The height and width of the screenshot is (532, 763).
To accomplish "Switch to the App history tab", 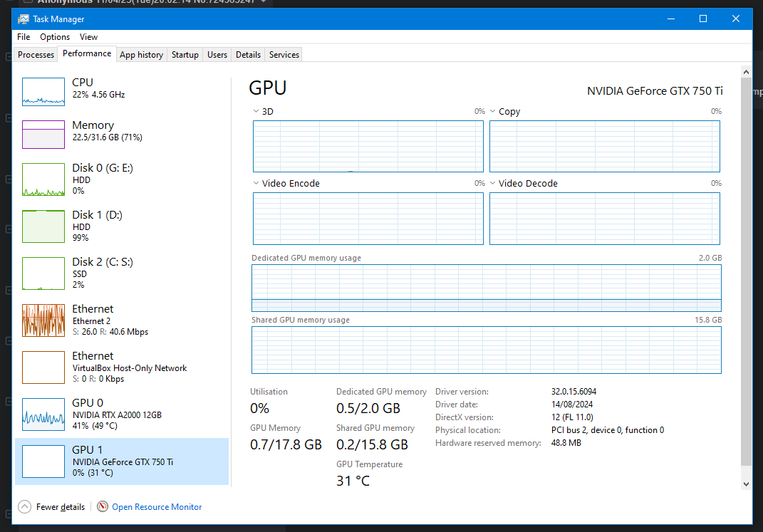I will [x=142, y=54].
